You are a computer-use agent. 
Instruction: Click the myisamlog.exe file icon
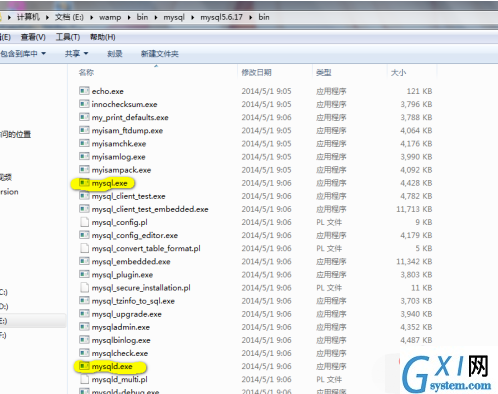[84, 156]
